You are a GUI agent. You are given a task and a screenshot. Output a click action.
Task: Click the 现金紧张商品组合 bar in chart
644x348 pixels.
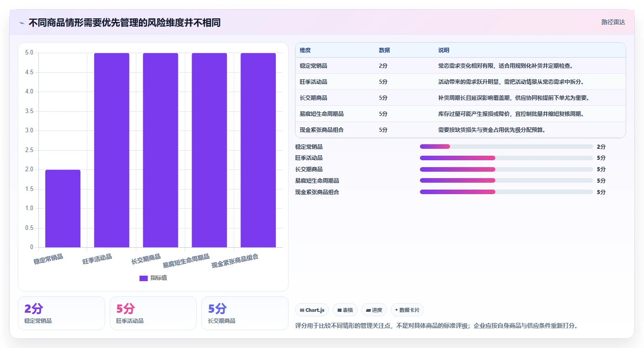(x=258, y=150)
